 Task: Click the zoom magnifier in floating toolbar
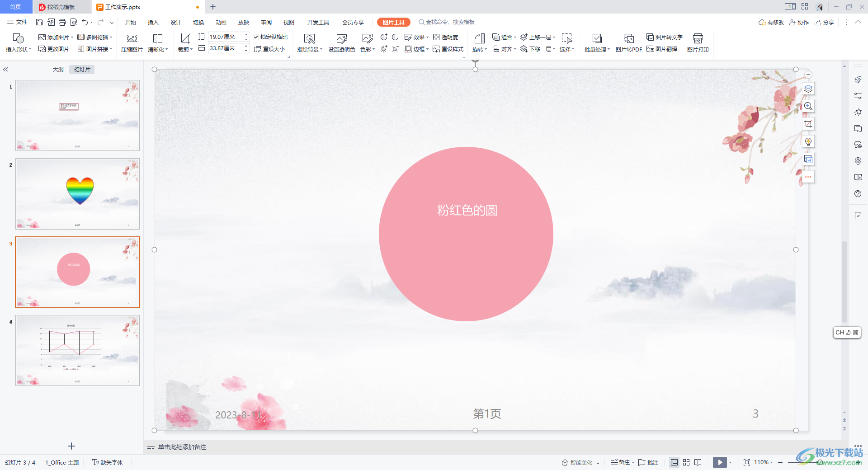coord(808,106)
